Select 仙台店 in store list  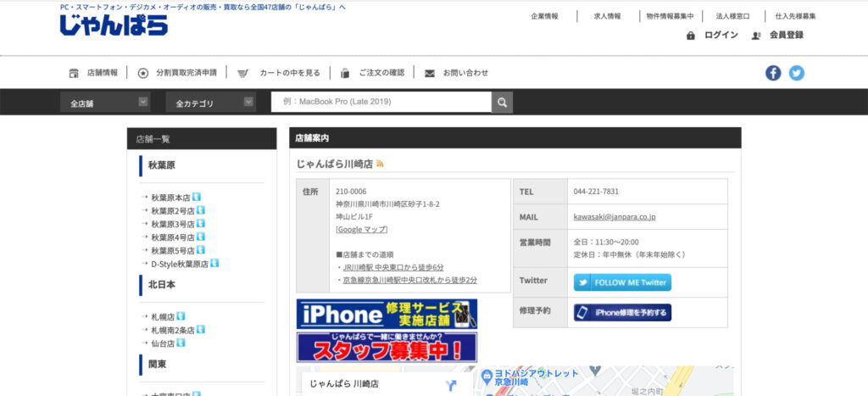(163, 344)
